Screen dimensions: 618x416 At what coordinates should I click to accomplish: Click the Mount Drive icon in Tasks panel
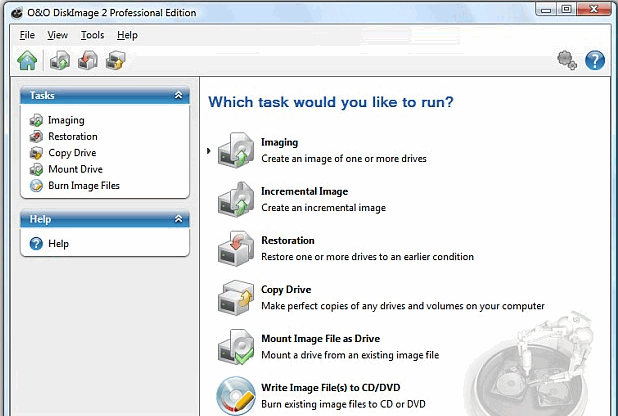(36, 170)
